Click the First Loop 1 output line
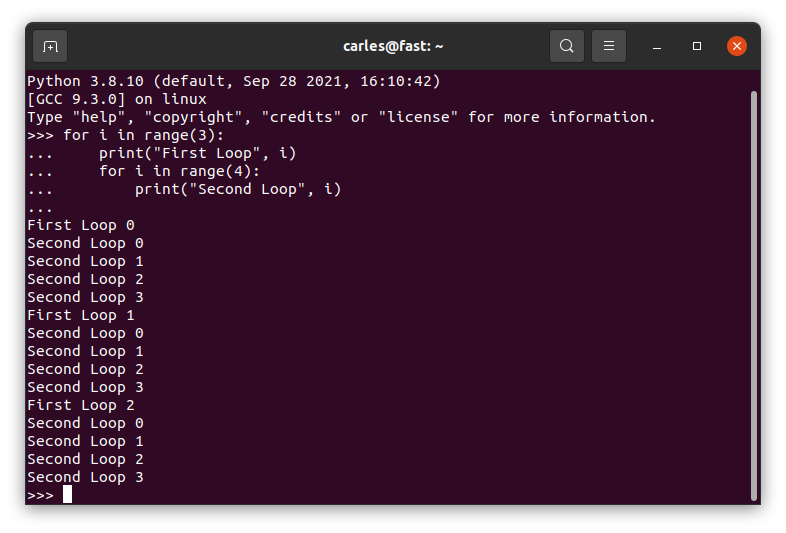This screenshot has height=533, width=786. (x=81, y=315)
